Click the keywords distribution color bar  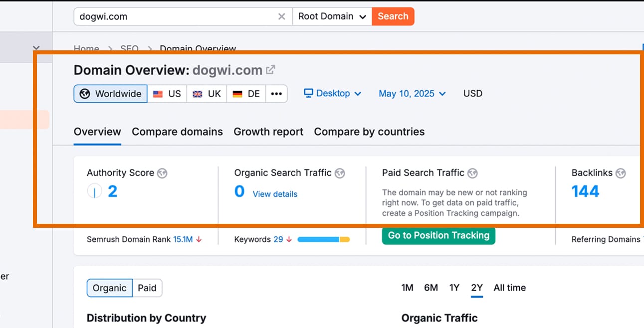324,239
